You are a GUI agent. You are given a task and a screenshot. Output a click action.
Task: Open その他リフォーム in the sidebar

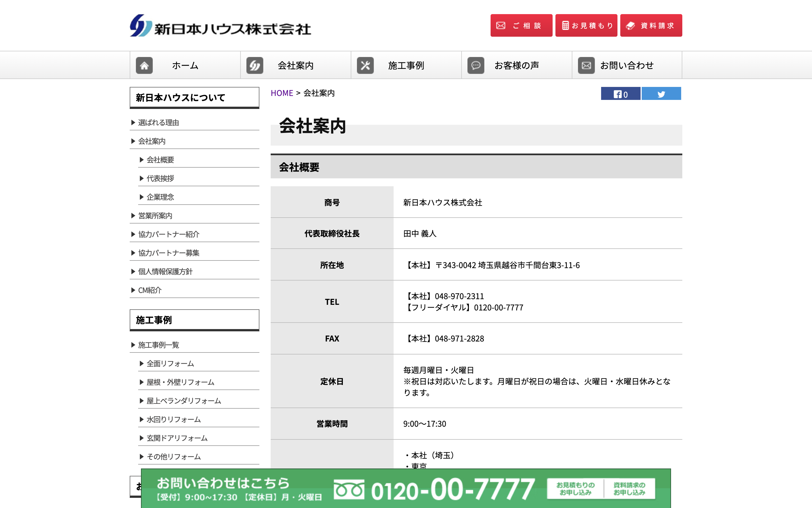click(x=173, y=457)
